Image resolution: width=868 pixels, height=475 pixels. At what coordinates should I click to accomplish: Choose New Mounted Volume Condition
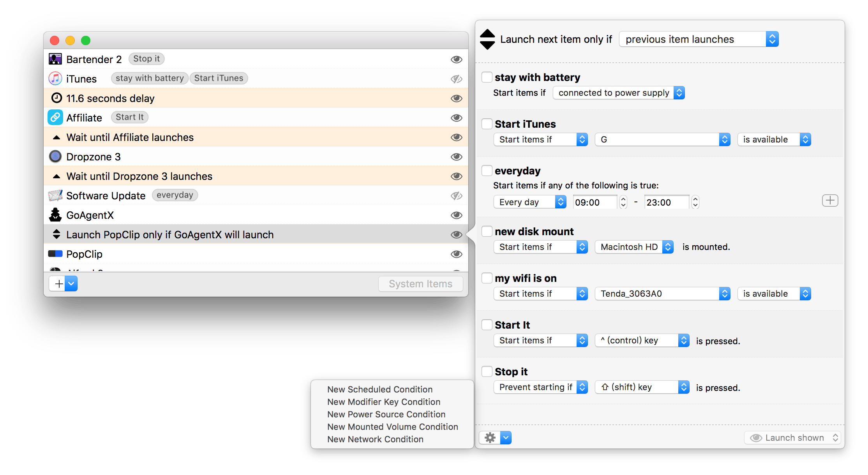(392, 427)
